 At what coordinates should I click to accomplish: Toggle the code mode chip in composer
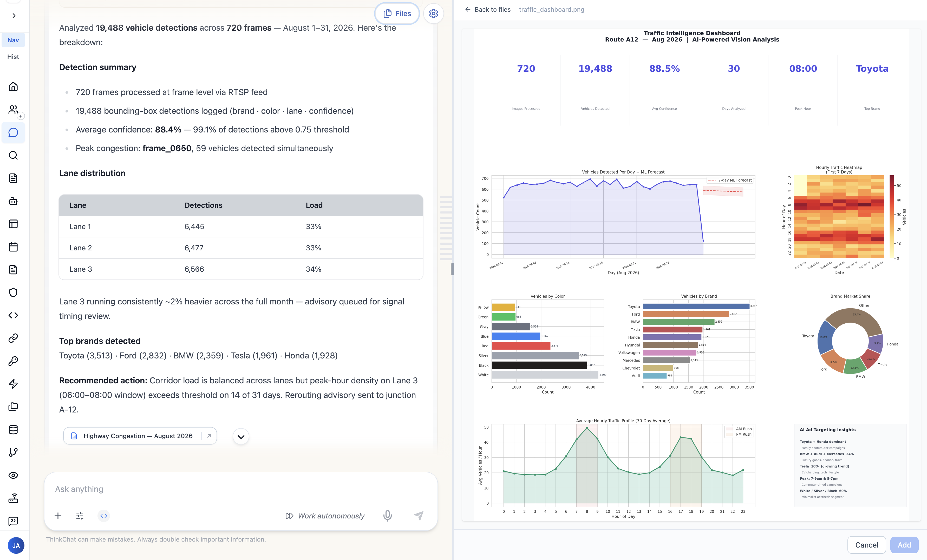(x=104, y=516)
